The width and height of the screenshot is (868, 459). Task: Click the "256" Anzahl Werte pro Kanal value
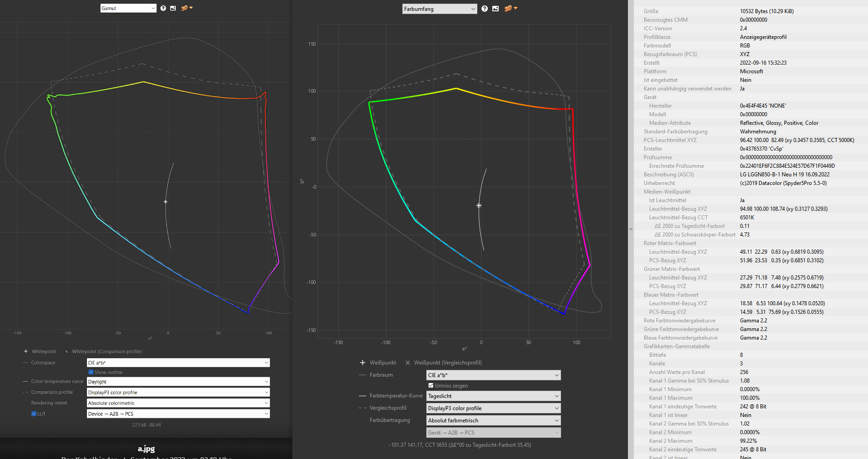pos(744,372)
